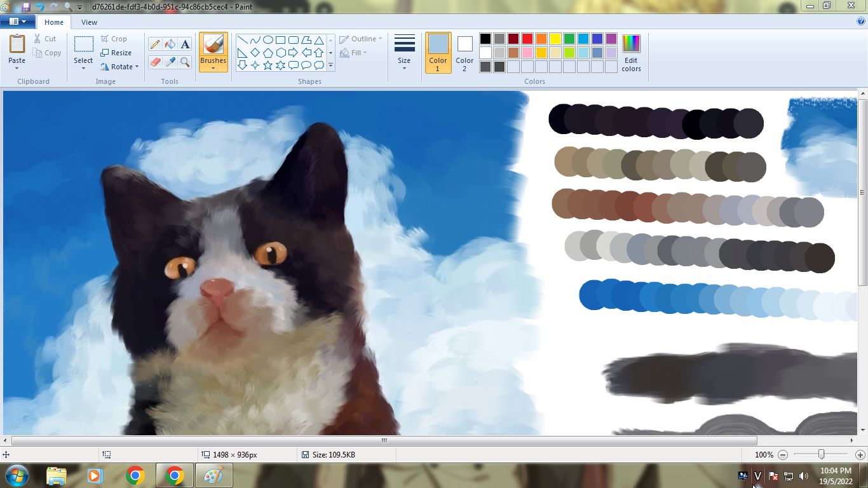Click the Resize button
This screenshot has height=488, width=868.
[116, 53]
